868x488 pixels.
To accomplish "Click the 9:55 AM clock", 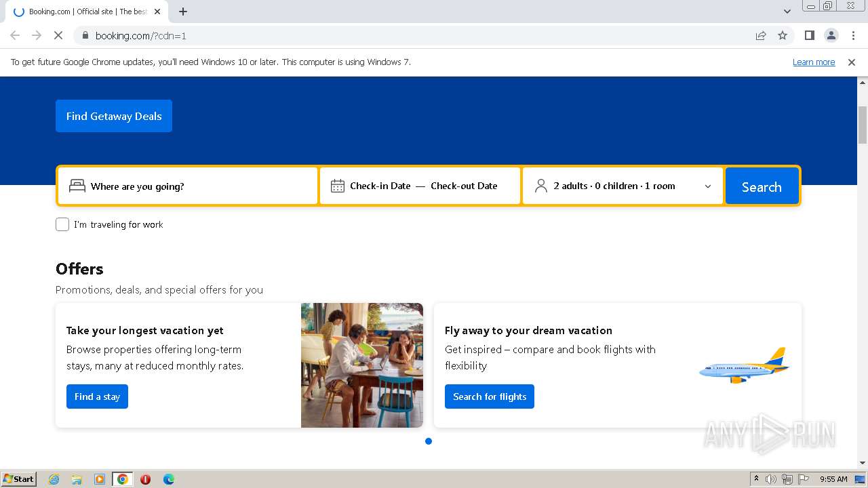I will pyautogui.click(x=833, y=479).
